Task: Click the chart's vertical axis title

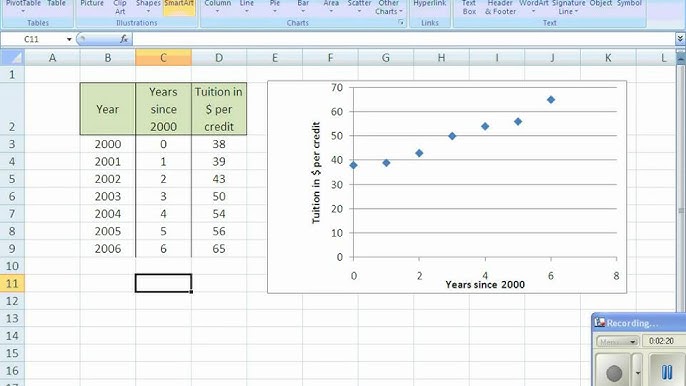Action: click(316, 172)
